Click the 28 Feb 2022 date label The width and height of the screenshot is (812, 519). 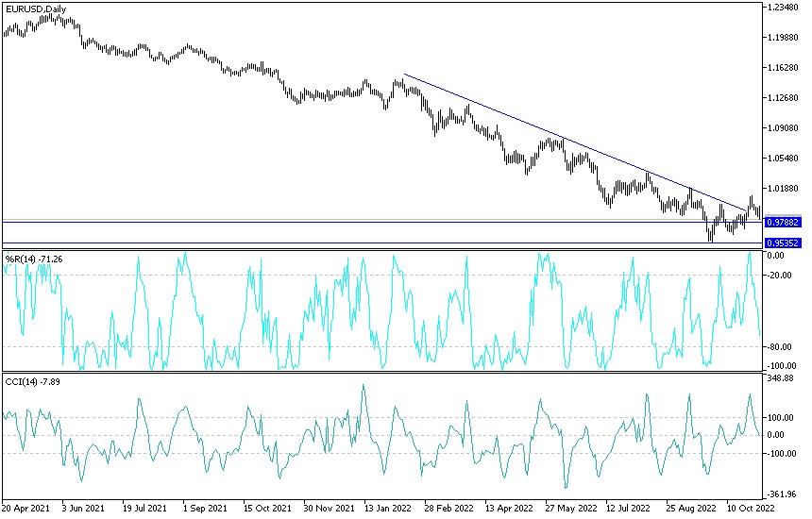[x=449, y=508]
